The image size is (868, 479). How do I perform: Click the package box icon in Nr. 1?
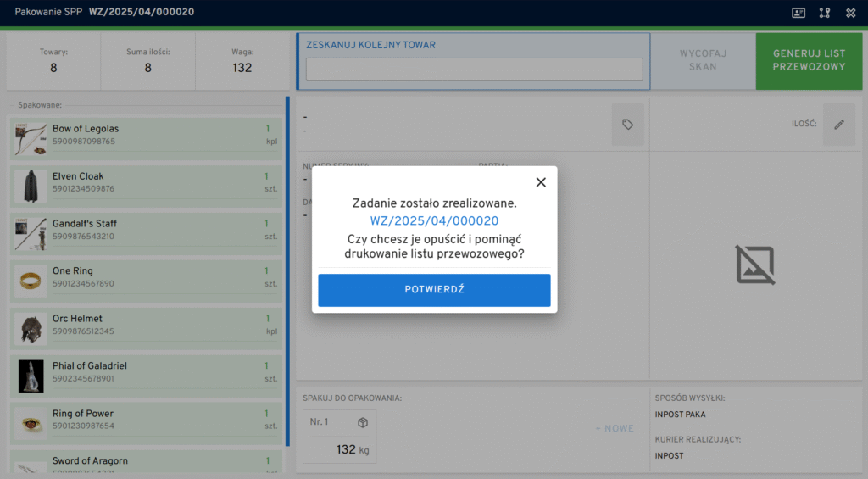362,422
